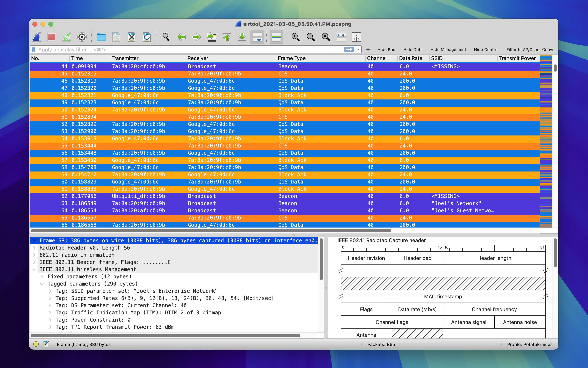Image resolution: width=588 pixels, height=368 pixels.
Task: Apply the display filter arrow button
Action: click(x=349, y=50)
